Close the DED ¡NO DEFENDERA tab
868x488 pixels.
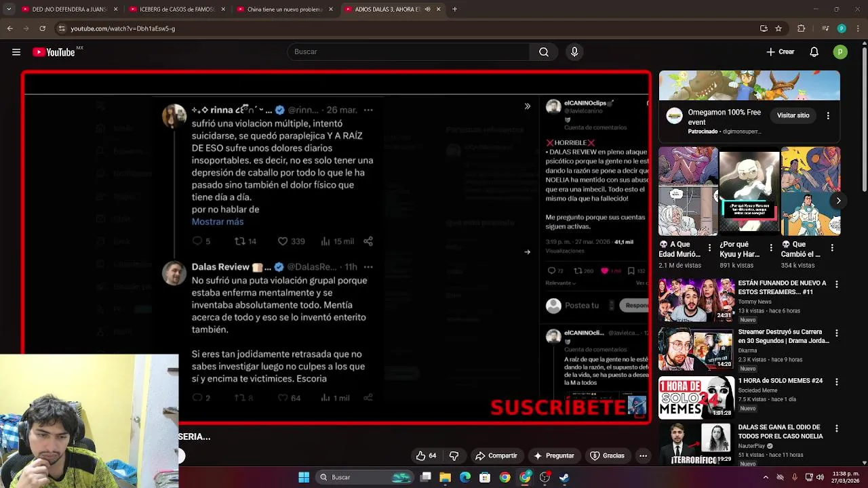click(115, 9)
